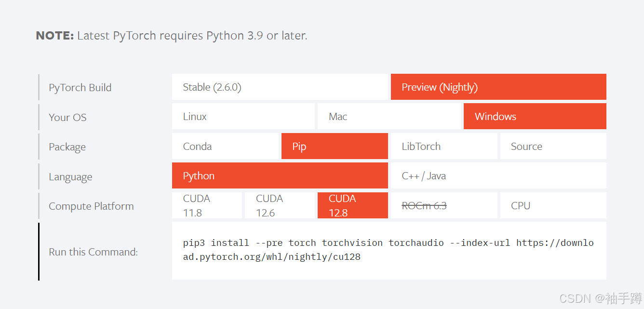The image size is (644, 309).
Task: Pick CUDA 12.8 as compute platform
Action: coord(352,206)
